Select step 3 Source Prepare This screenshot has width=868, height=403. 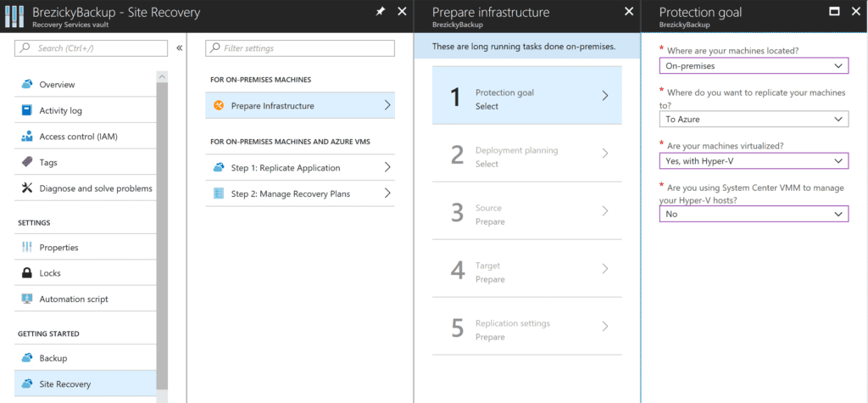(527, 210)
